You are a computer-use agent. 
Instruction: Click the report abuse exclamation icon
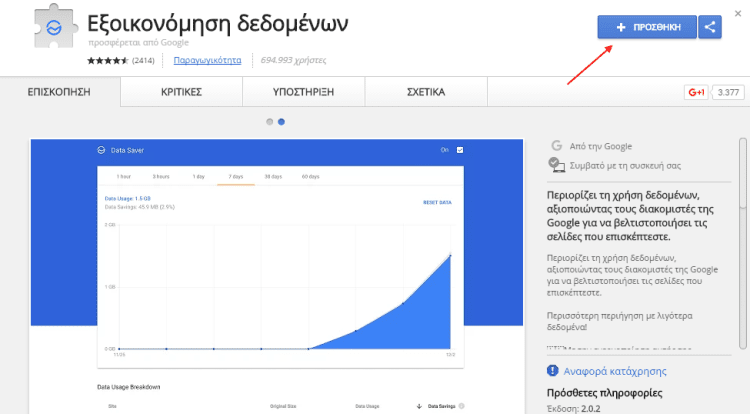click(552, 370)
